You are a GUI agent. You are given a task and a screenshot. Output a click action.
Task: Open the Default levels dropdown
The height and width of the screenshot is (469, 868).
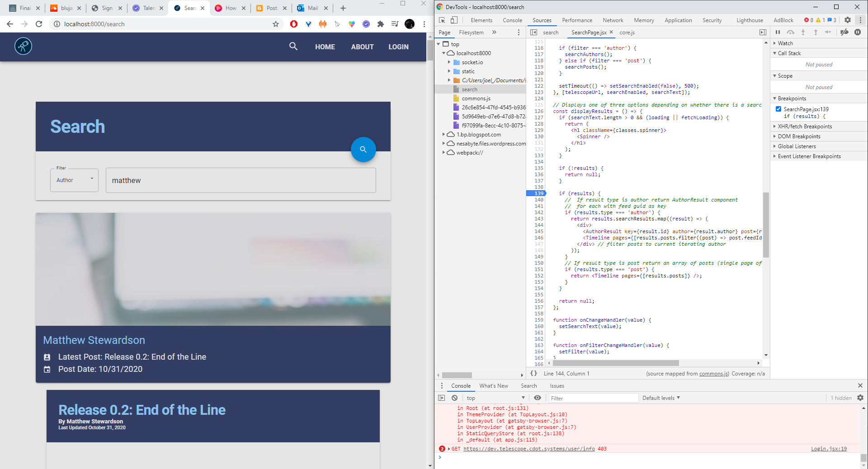click(661, 398)
